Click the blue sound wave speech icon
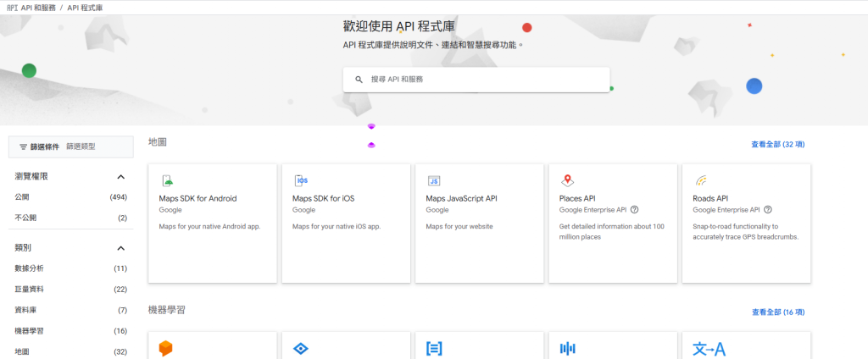This screenshot has width=868, height=359. pyautogui.click(x=567, y=349)
